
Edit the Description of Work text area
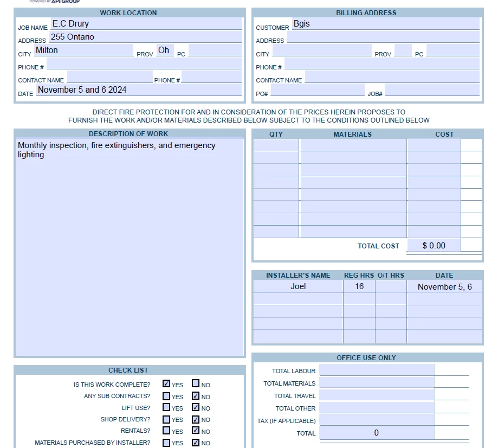[130, 247]
